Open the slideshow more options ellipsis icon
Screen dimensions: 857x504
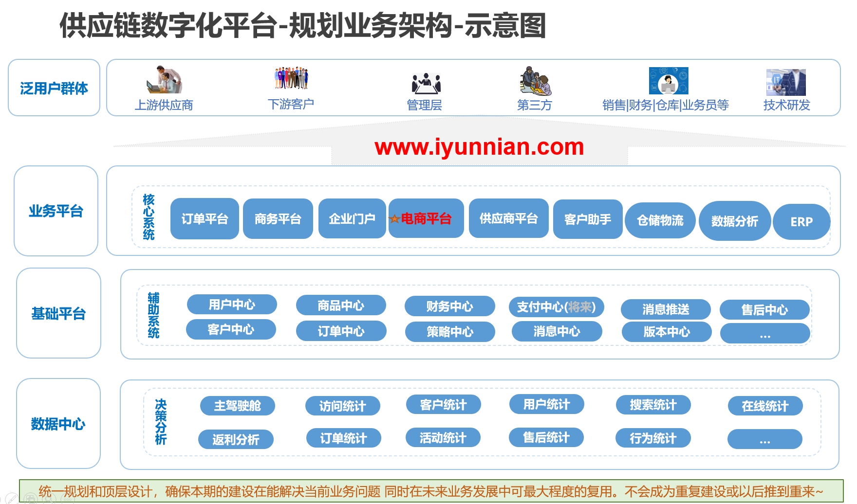(67, 499)
